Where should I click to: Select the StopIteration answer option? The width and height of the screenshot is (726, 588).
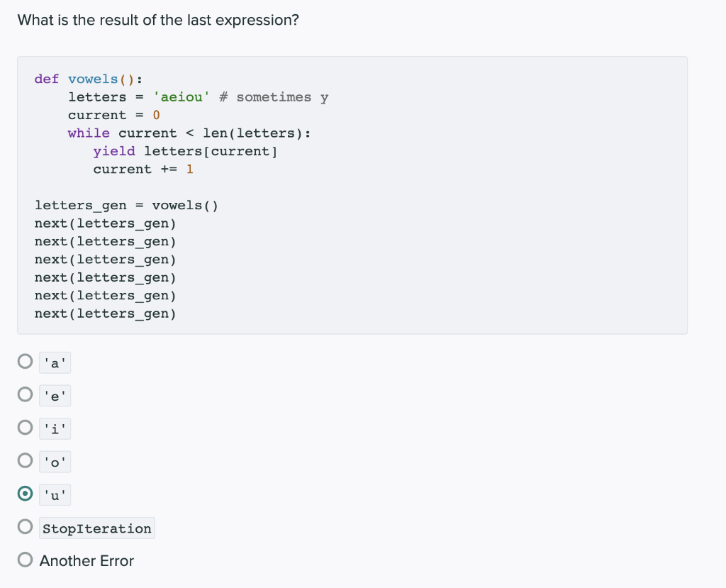point(24,528)
